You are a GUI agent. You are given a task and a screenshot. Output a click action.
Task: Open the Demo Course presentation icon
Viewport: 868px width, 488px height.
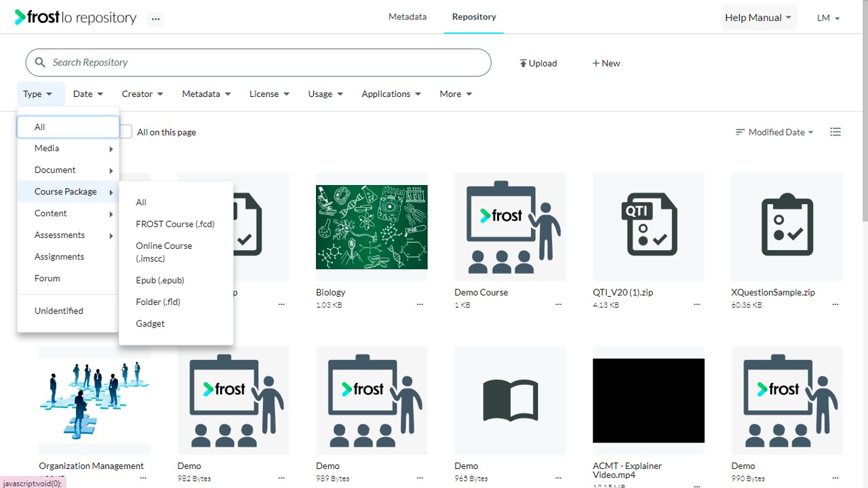click(x=510, y=227)
